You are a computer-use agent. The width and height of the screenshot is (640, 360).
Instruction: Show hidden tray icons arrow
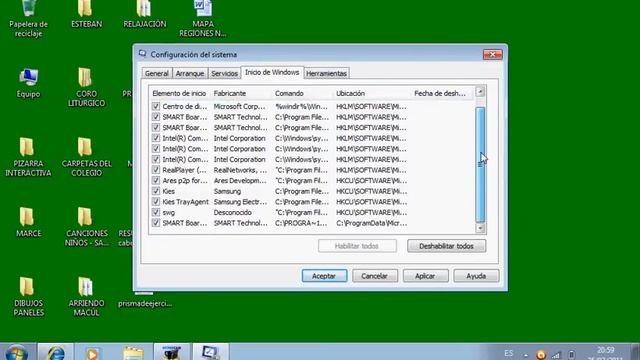point(526,355)
